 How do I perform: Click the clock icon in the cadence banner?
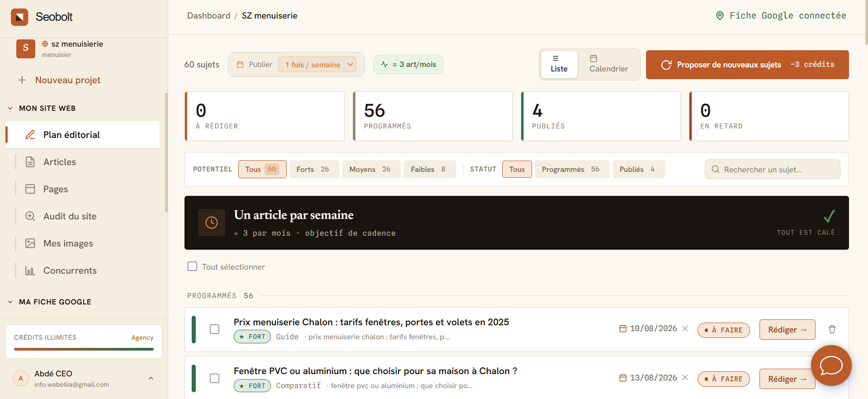[x=212, y=223]
